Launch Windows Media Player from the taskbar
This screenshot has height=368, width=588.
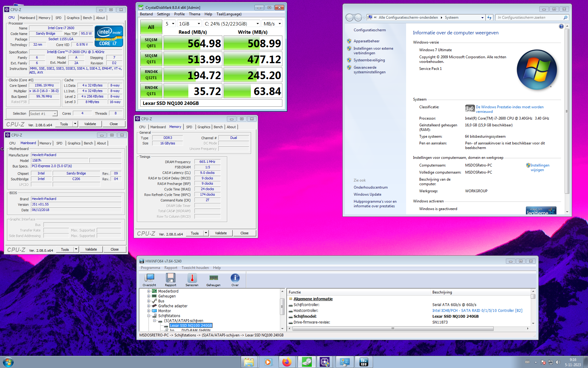pos(268,362)
